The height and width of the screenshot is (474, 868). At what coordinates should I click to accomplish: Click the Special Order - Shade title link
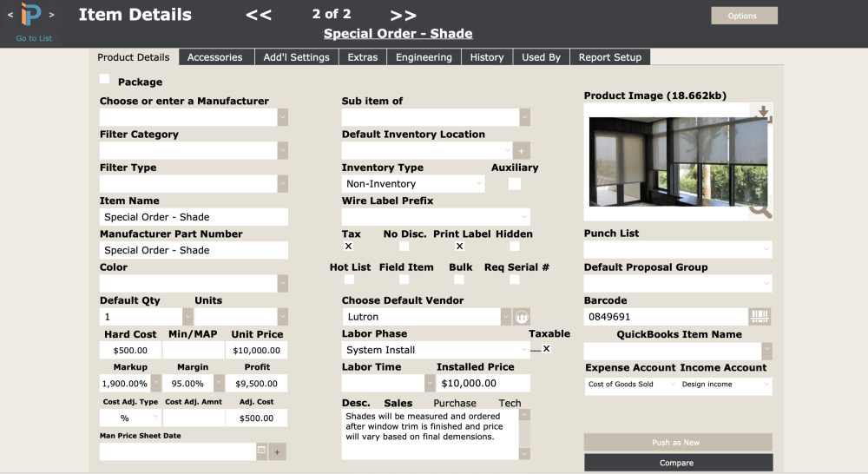tap(398, 34)
